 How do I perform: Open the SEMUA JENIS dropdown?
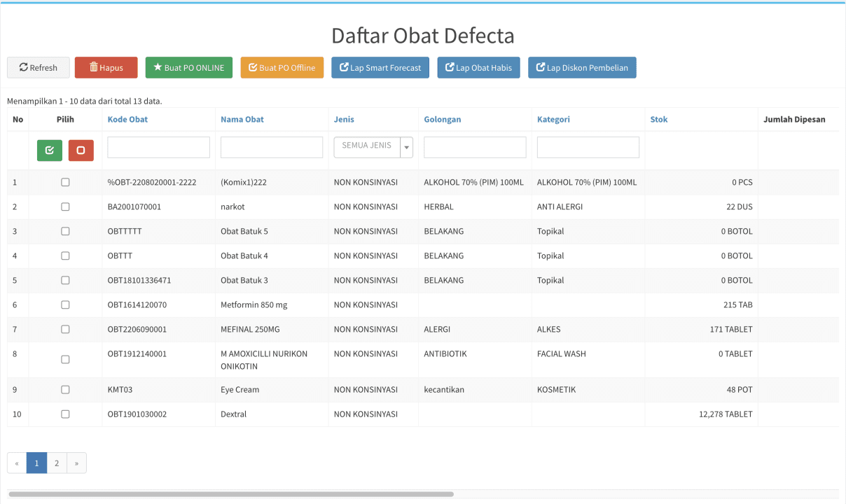373,147
